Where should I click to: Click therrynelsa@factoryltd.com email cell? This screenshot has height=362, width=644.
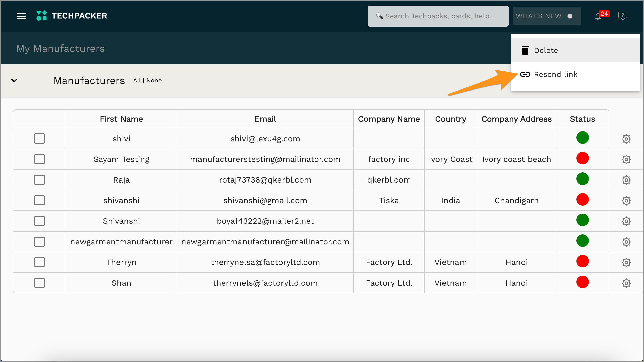tap(265, 262)
